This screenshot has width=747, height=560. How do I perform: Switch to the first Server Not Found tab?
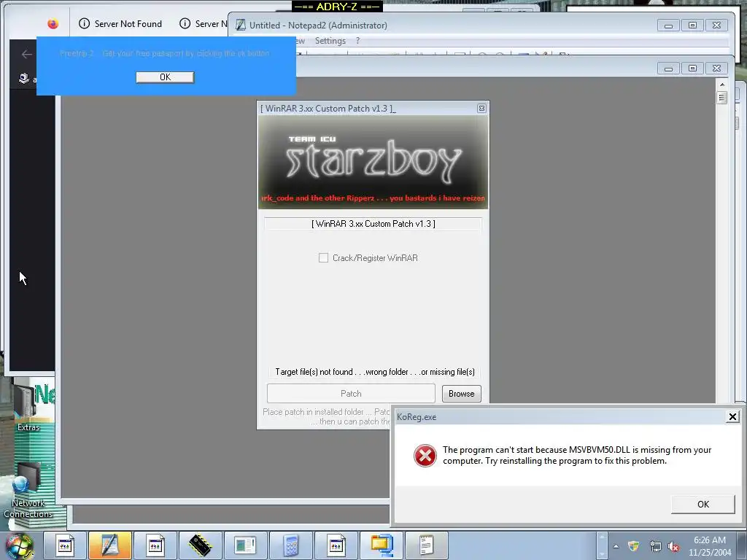(120, 24)
